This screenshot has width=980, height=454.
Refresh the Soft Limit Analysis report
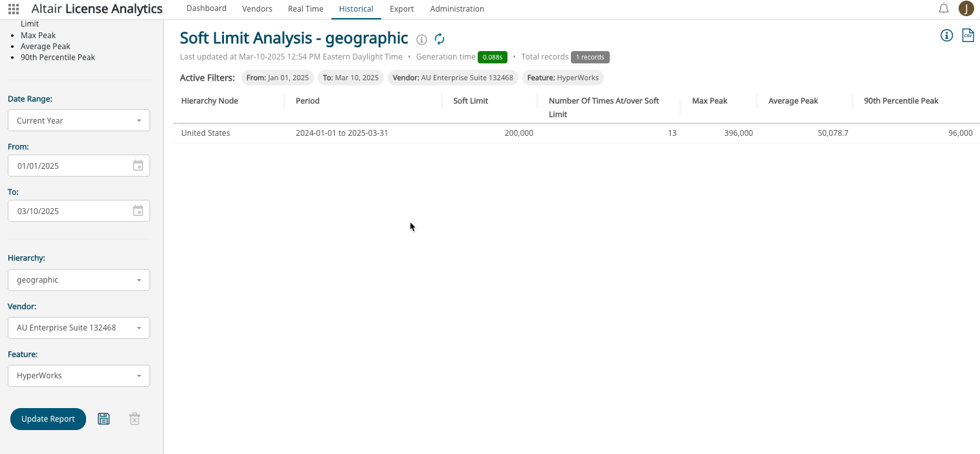click(x=440, y=39)
